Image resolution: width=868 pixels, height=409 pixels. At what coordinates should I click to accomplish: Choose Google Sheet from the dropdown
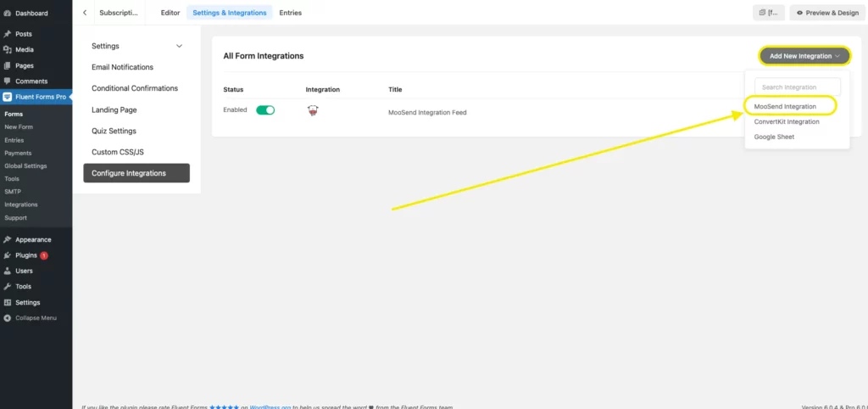tap(774, 137)
